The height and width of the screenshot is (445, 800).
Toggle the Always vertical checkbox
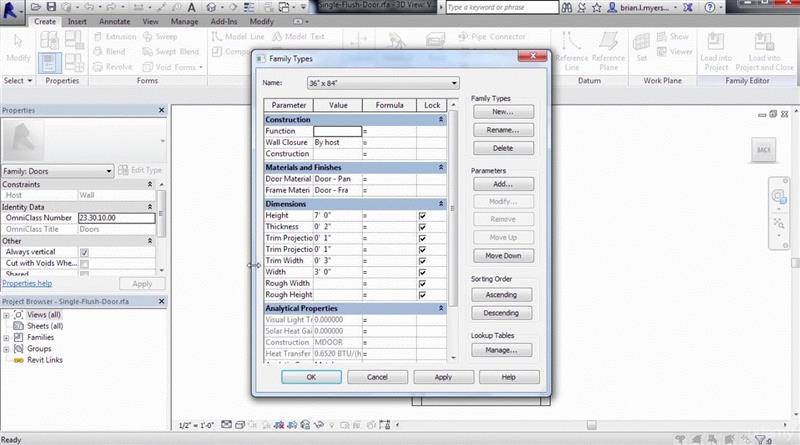tap(84, 252)
